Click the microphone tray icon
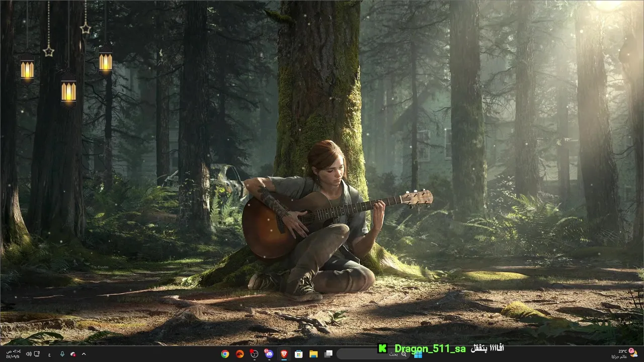The height and width of the screenshot is (362, 644). click(62, 354)
